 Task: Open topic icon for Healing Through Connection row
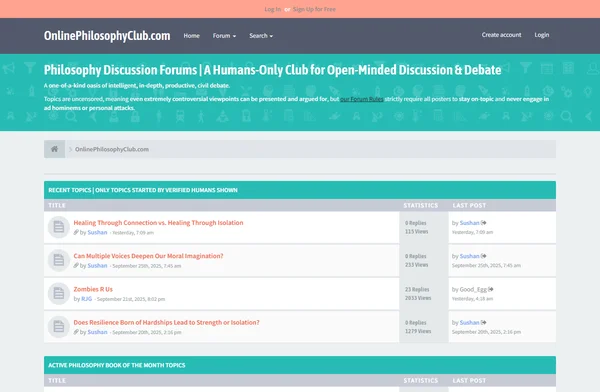click(59, 227)
